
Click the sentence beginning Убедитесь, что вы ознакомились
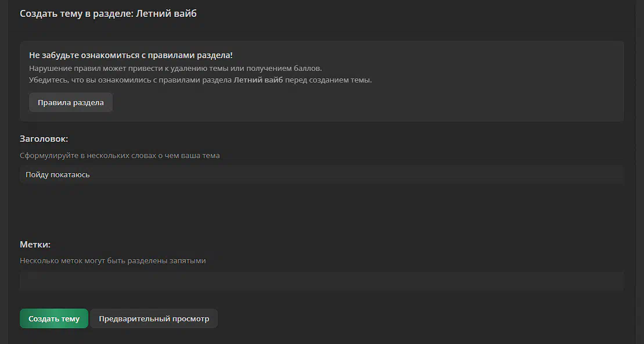(200, 80)
